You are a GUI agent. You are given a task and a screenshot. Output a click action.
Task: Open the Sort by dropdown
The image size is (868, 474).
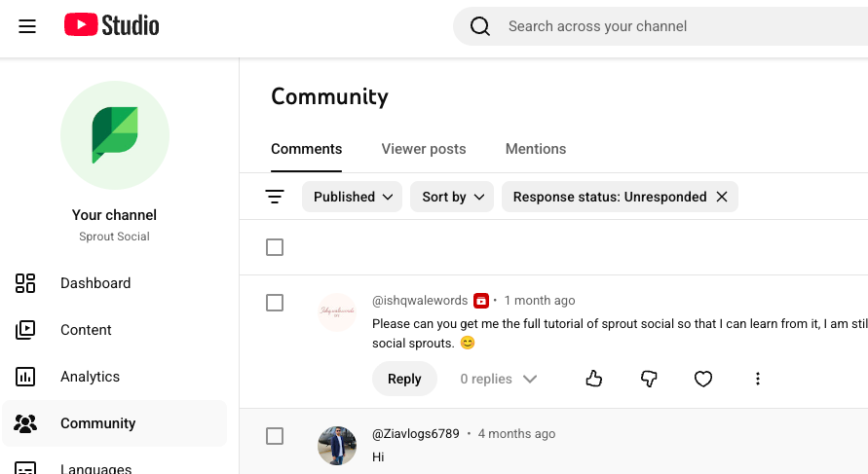[452, 197]
